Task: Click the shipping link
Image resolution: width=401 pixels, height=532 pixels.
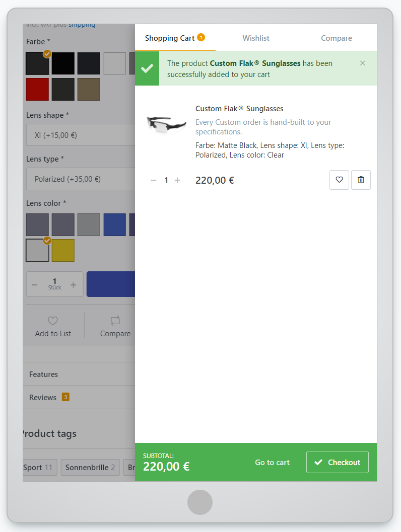Action: pos(82,25)
